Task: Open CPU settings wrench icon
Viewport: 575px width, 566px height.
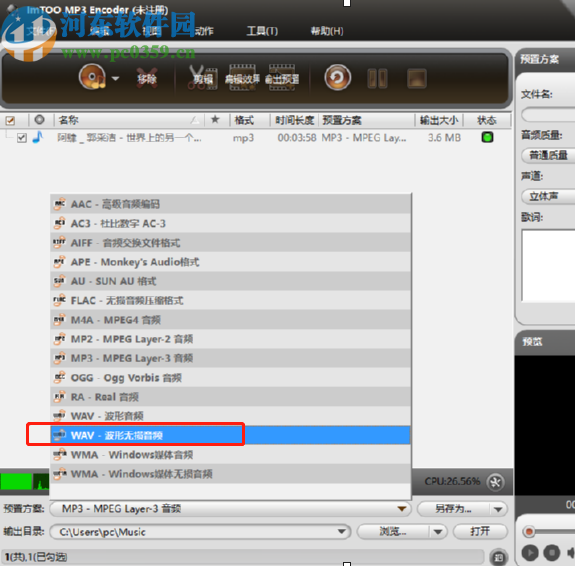Action: (x=495, y=482)
